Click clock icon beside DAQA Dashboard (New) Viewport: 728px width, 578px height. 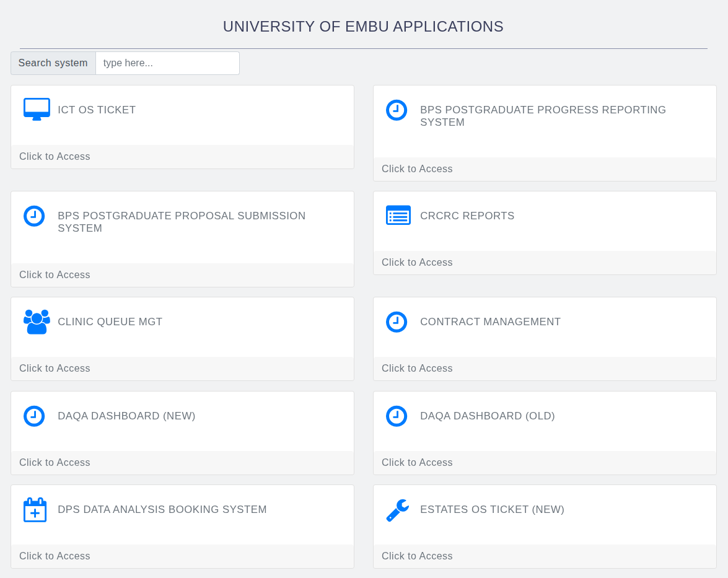point(34,416)
